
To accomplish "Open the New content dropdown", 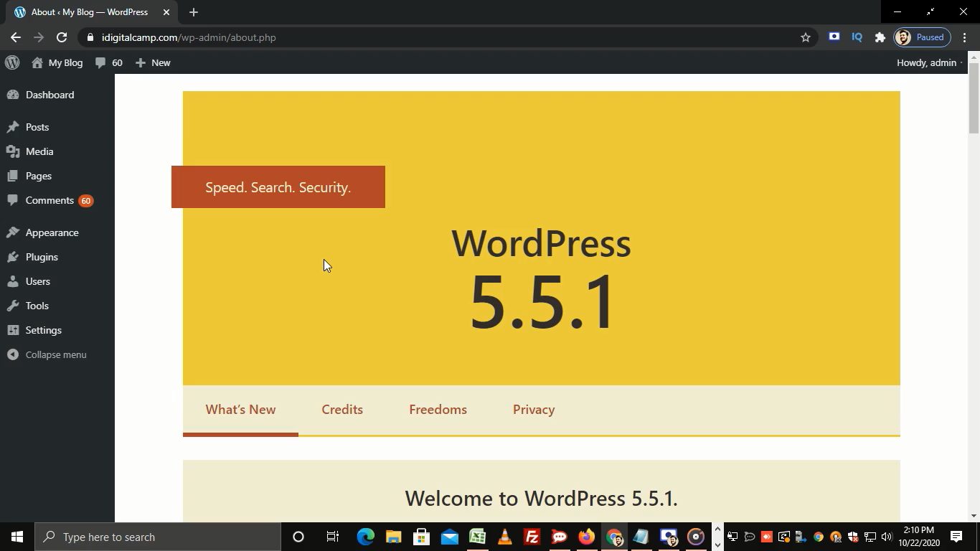I will pos(153,62).
